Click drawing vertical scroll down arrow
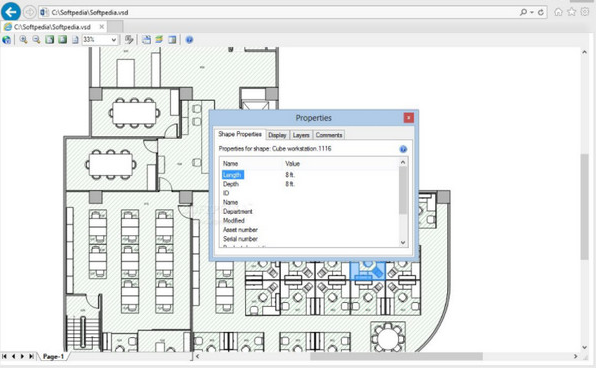Image resolution: width=596 pixels, height=368 pixels. [x=585, y=347]
